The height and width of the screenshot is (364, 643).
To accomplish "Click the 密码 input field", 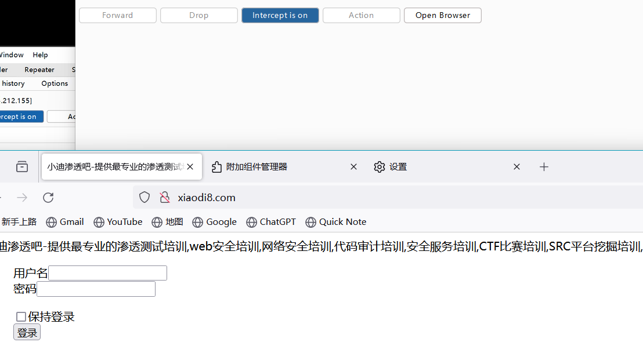I will point(96,289).
